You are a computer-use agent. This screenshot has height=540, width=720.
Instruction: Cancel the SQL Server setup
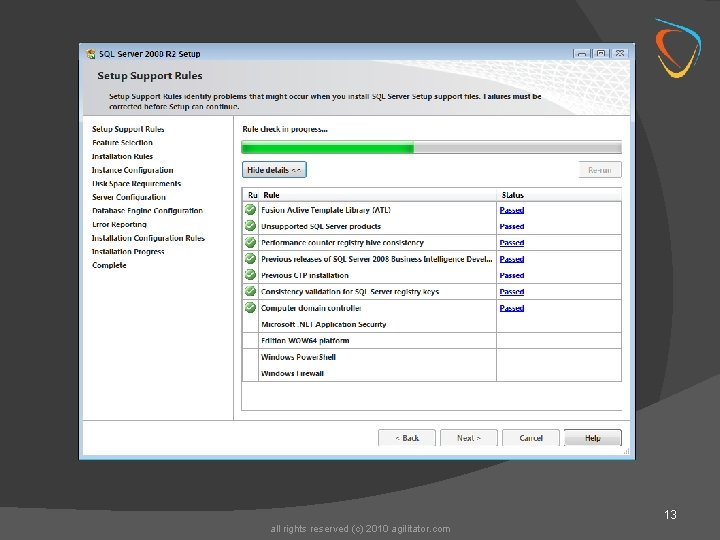click(531, 438)
